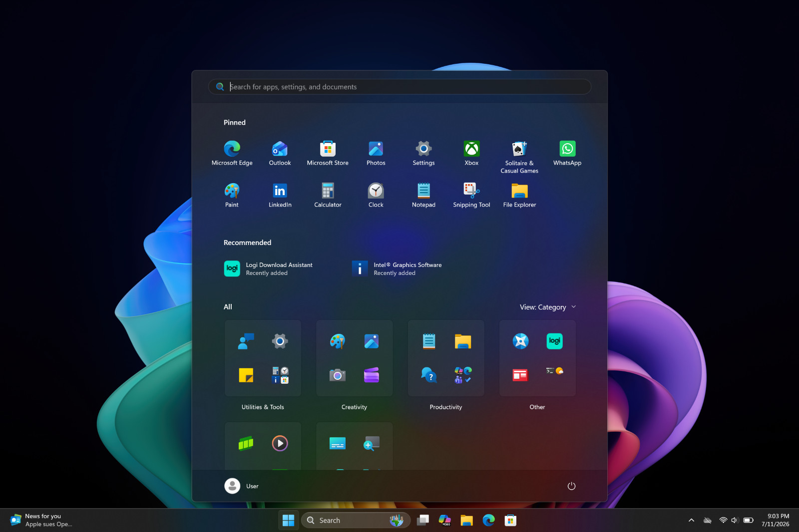This screenshot has width=799, height=532.
Task: Open the clock and date 9:03 PM
Action: tap(776, 520)
